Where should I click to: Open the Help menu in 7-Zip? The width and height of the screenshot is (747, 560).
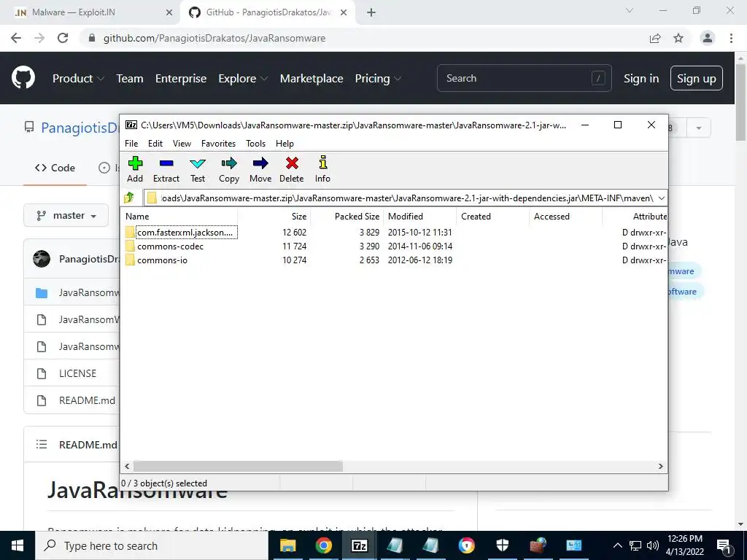point(285,144)
